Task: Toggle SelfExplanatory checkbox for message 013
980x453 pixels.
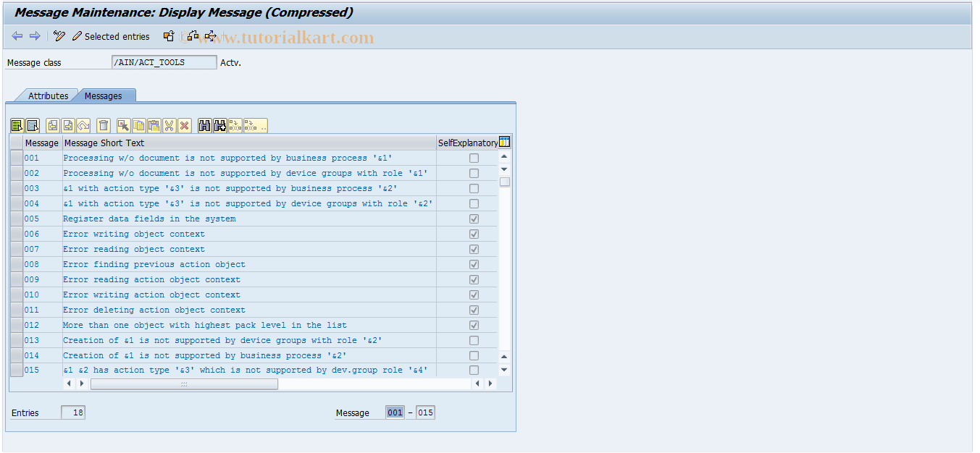Action: click(474, 340)
